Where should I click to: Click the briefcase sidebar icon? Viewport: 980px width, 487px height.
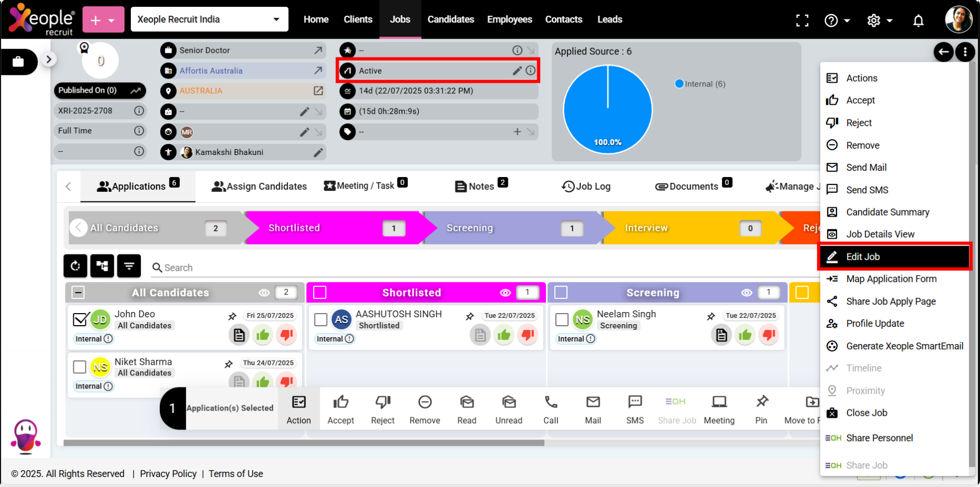[18, 62]
